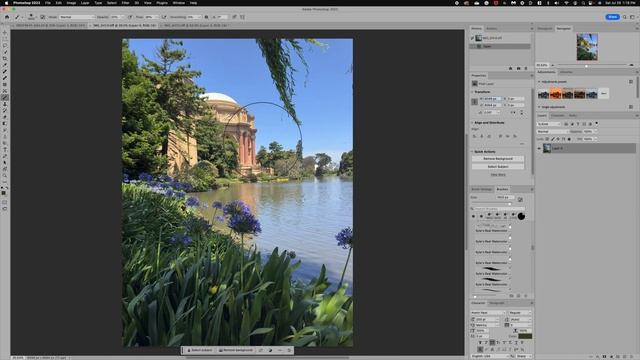Create new document from current history state
This screenshot has height=360, width=640.
pos(511,69)
